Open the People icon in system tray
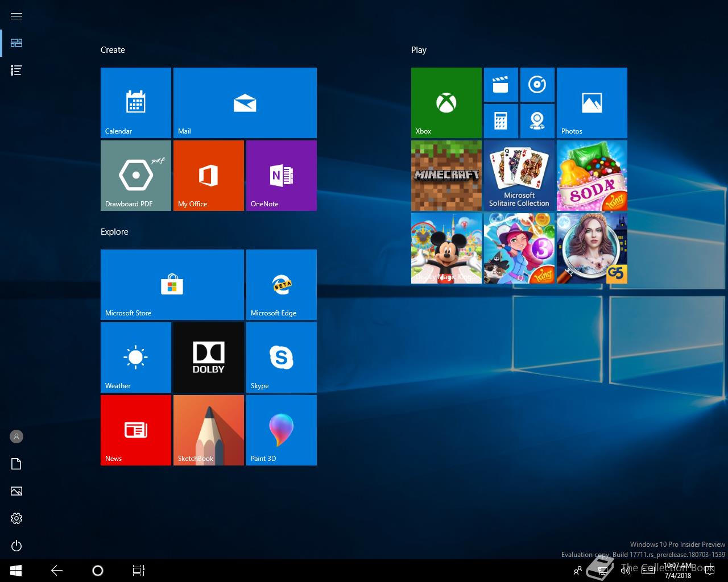 tap(578, 571)
